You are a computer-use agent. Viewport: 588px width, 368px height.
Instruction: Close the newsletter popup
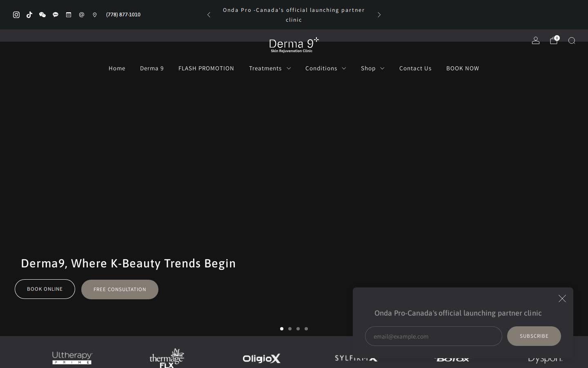[562, 298]
